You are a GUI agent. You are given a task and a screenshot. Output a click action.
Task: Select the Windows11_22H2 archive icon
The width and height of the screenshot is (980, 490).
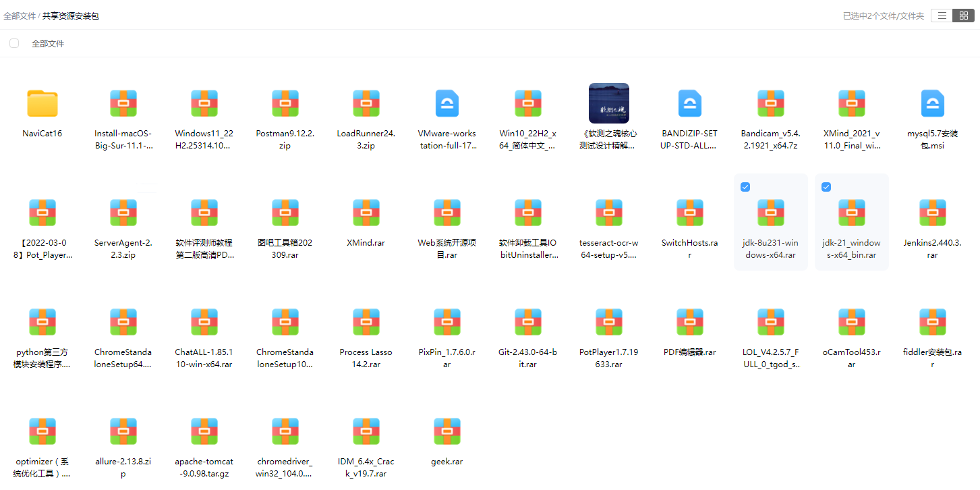pos(204,103)
